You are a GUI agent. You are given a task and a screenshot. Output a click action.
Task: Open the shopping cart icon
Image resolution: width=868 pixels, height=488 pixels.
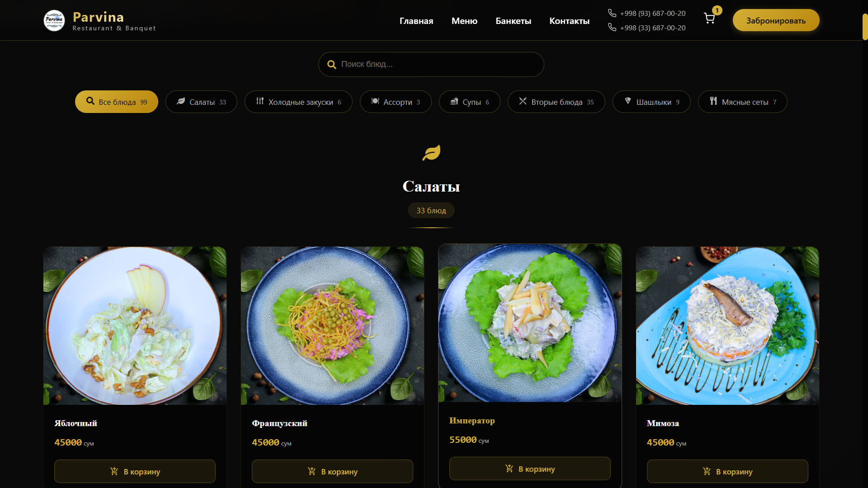[709, 19]
